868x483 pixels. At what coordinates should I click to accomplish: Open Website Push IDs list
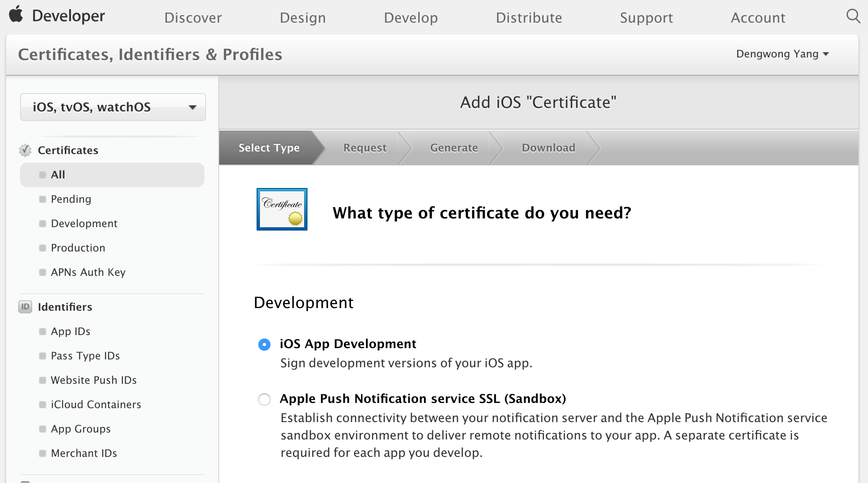[93, 380]
